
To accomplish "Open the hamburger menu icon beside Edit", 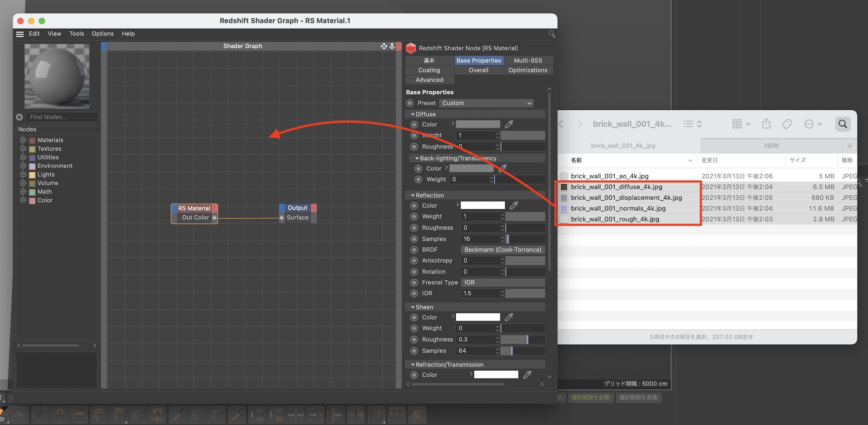I will pos(20,34).
